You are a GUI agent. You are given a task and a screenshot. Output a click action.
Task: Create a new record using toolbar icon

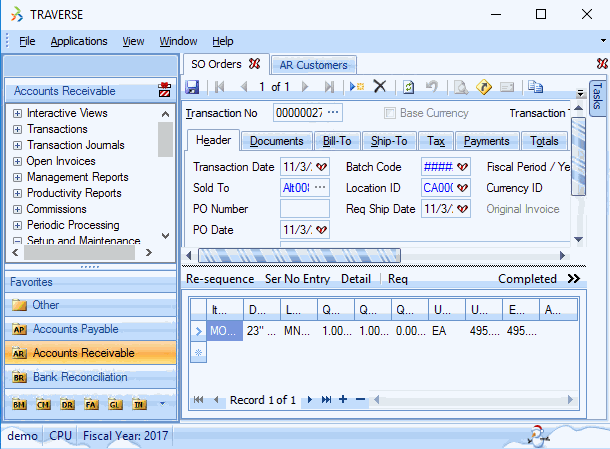point(357,86)
